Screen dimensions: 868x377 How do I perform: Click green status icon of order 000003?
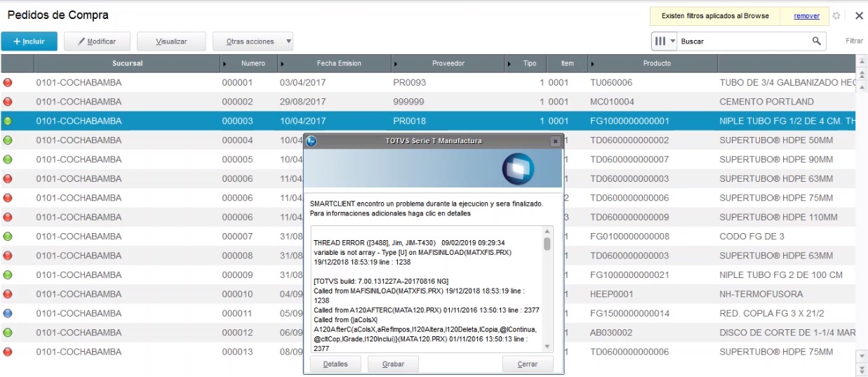tap(8, 121)
